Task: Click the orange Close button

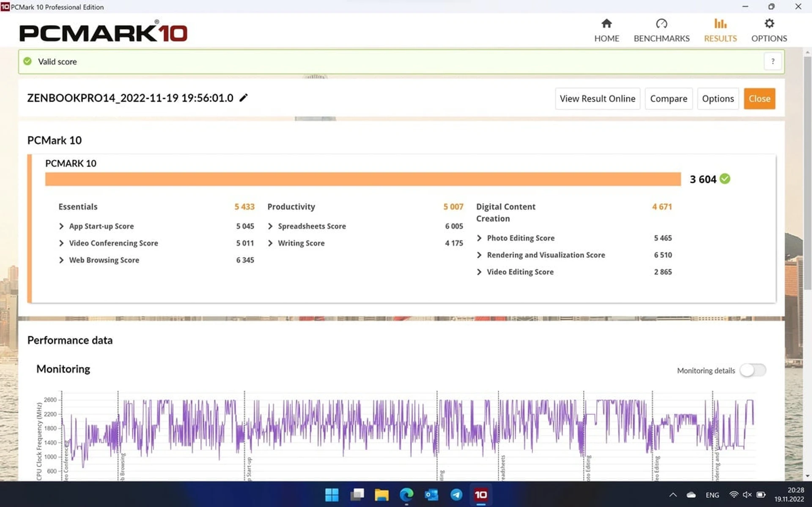Action: (x=760, y=99)
